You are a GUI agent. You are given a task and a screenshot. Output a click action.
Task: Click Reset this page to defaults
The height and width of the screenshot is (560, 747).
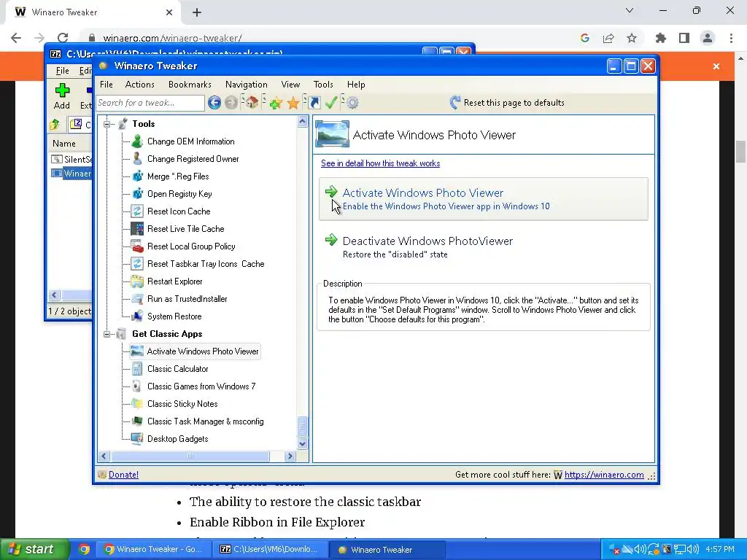tap(507, 102)
